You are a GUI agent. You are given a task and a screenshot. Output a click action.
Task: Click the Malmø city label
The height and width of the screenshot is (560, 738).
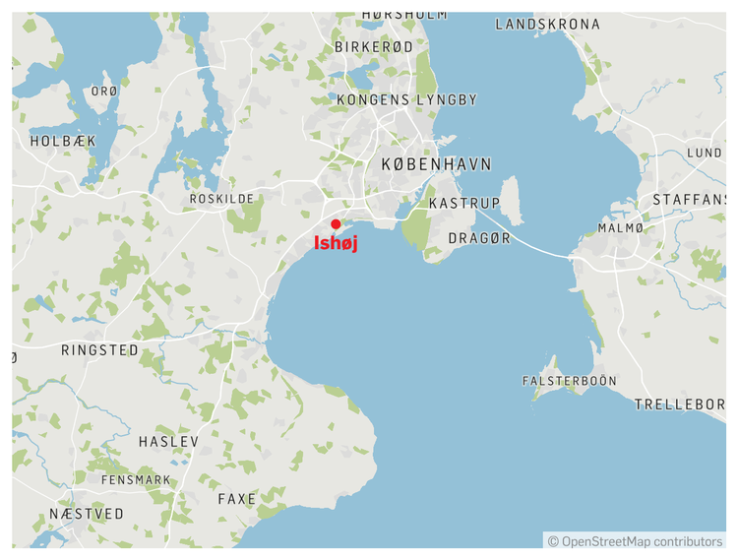(x=620, y=228)
